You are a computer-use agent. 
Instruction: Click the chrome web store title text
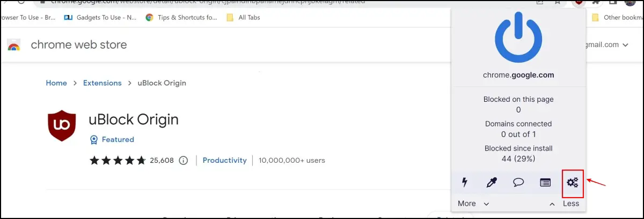point(79,45)
